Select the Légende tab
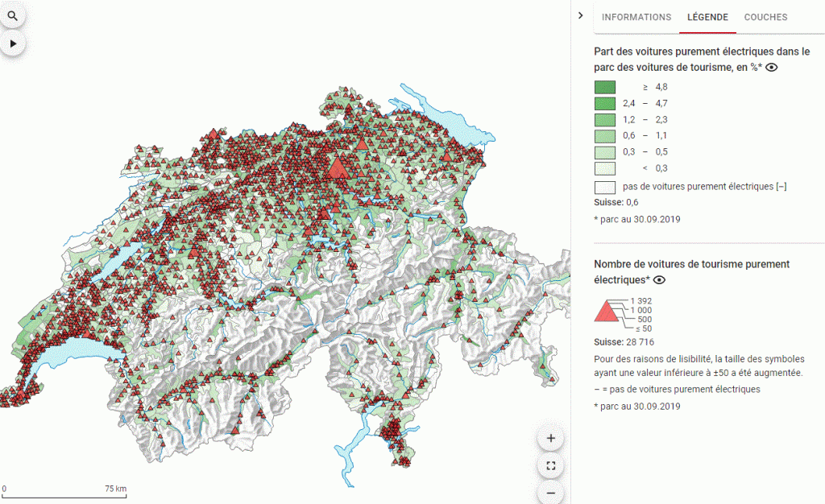The height and width of the screenshot is (504, 825). click(707, 17)
